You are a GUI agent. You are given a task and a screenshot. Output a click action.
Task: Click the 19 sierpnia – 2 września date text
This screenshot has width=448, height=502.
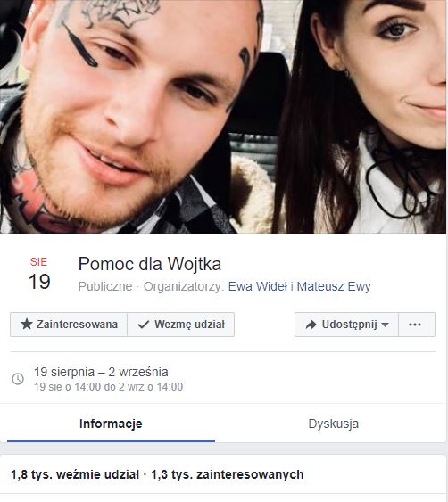pyautogui.click(x=101, y=372)
